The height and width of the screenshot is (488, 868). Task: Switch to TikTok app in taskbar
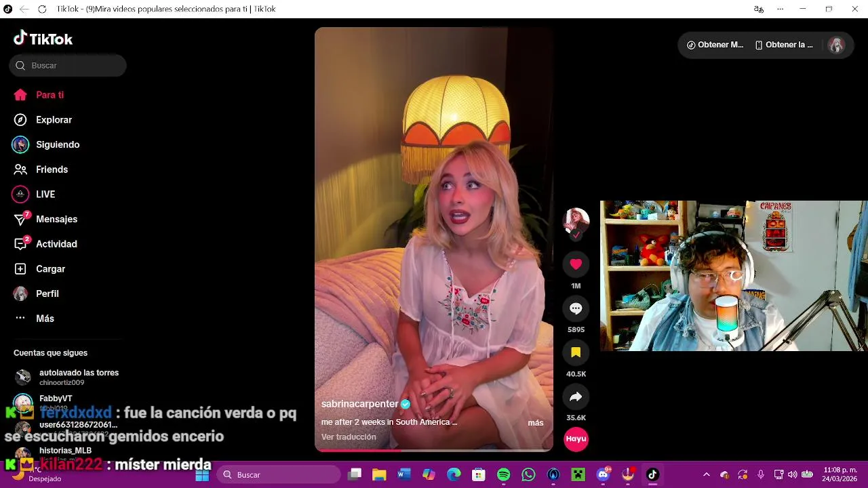(x=652, y=475)
